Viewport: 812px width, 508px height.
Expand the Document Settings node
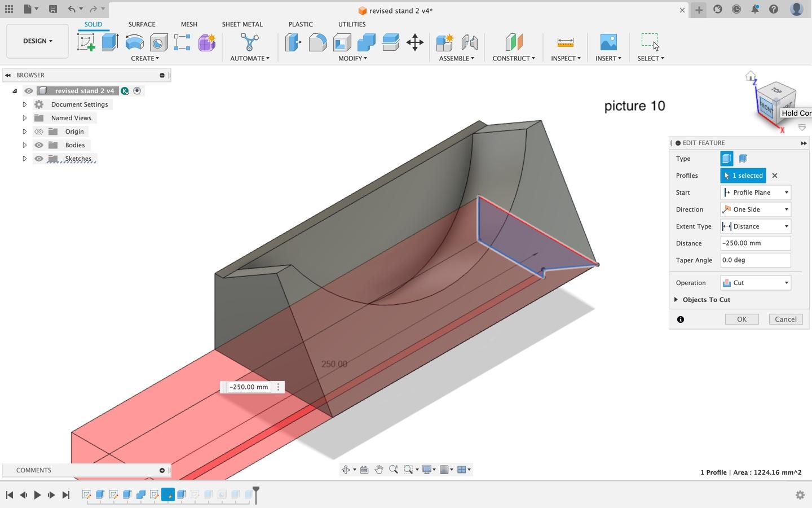(24, 104)
